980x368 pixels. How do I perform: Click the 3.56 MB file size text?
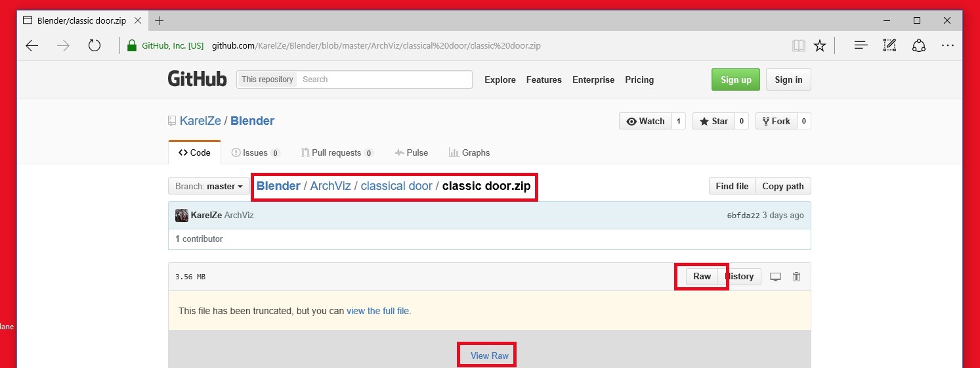pyautogui.click(x=190, y=277)
